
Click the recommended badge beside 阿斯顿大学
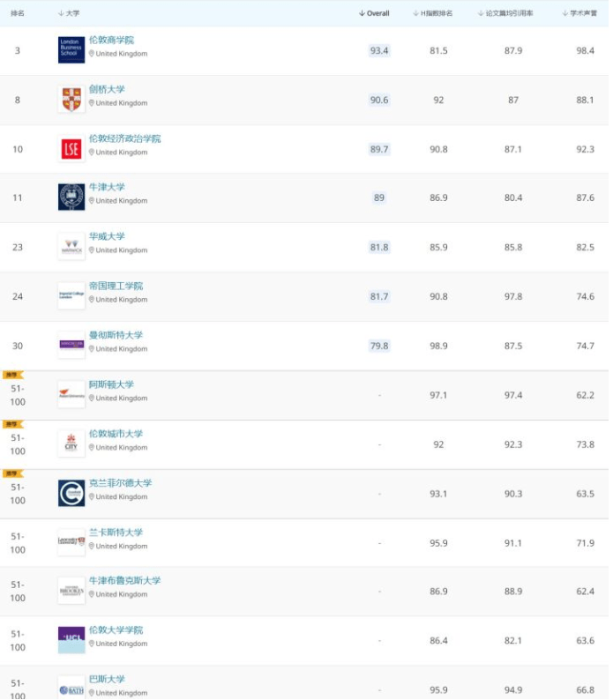pyautogui.click(x=12, y=375)
